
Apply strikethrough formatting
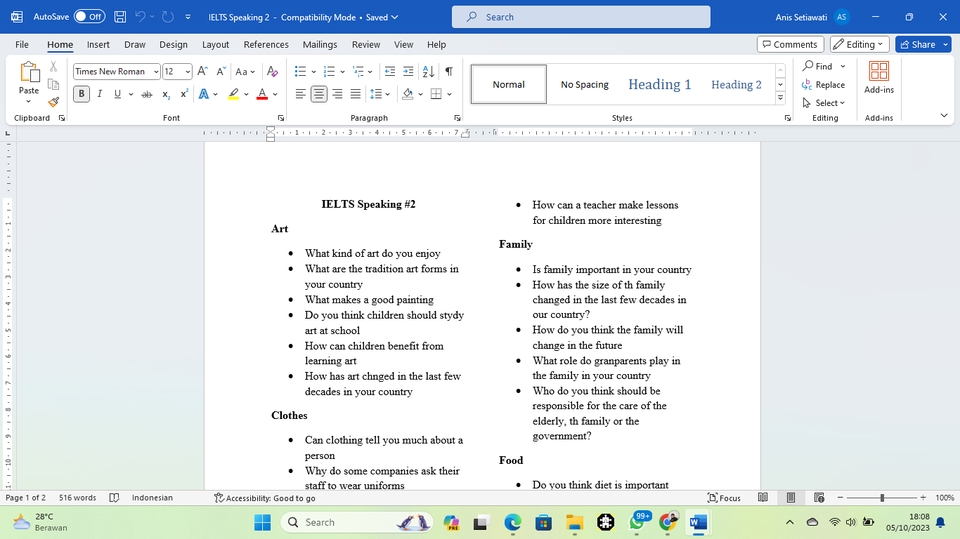point(147,94)
